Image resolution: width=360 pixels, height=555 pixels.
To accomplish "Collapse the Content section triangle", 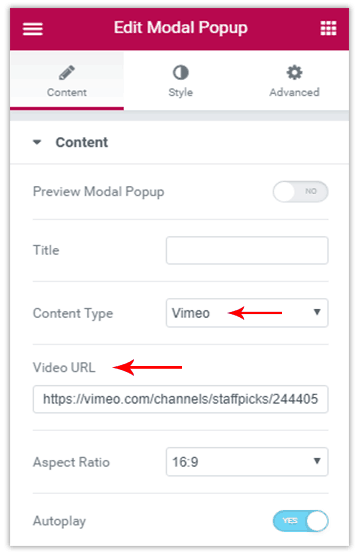I will tap(37, 142).
